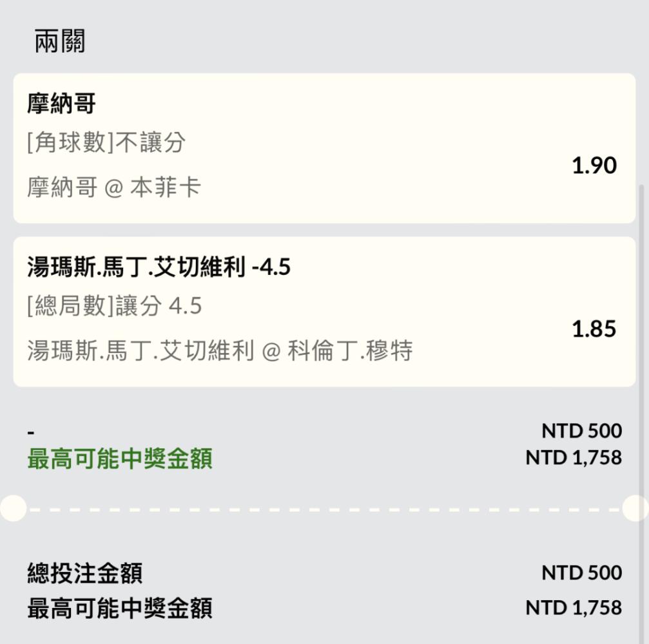649x644 pixels.
Task: Select the 1.90 odds value
Action: (594, 166)
